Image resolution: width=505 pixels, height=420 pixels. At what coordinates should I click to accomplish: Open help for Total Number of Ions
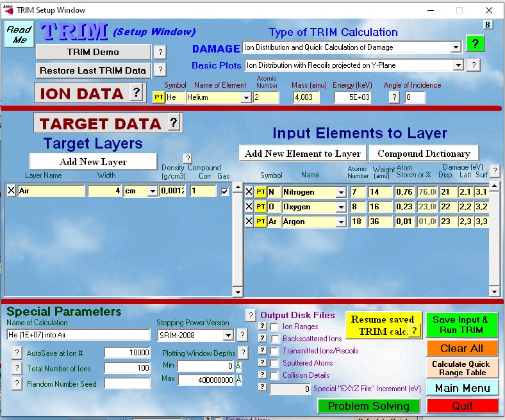click(x=17, y=368)
